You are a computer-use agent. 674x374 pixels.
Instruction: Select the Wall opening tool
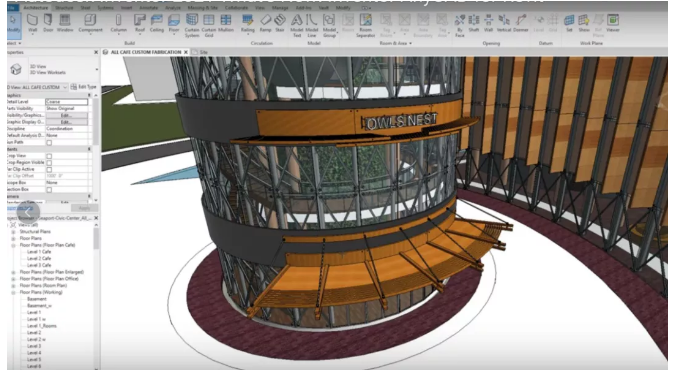[x=488, y=24]
